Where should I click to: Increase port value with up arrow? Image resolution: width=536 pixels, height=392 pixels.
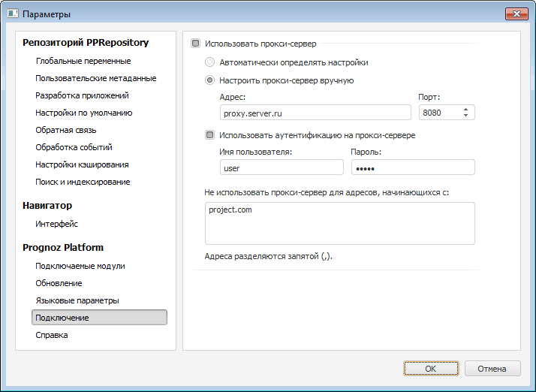point(465,110)
